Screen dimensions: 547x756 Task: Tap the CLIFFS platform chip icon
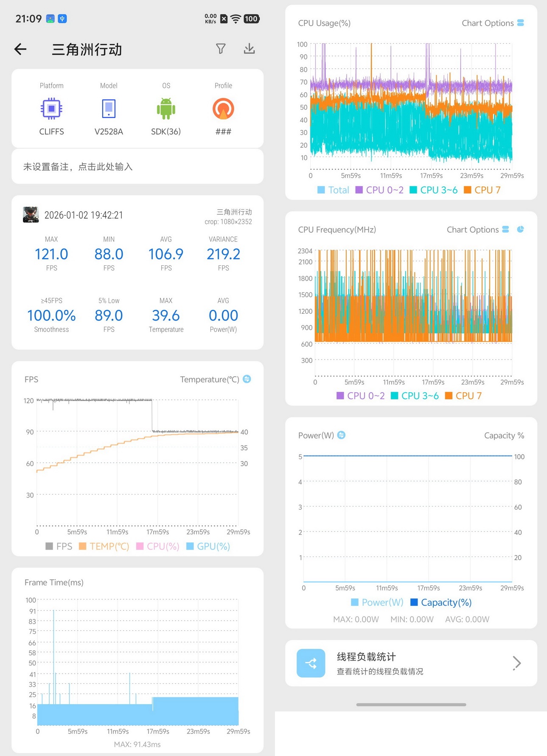point(51,109)
